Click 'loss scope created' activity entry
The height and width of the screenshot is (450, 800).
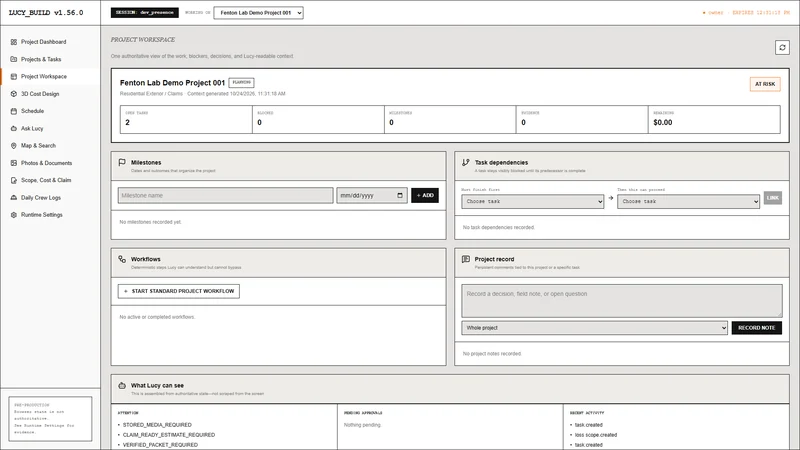point(596,435)
